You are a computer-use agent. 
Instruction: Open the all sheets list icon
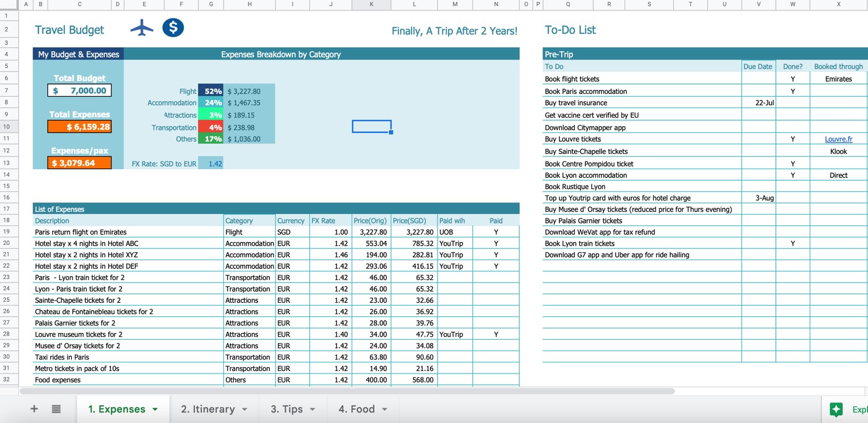[x=56, y=409]
